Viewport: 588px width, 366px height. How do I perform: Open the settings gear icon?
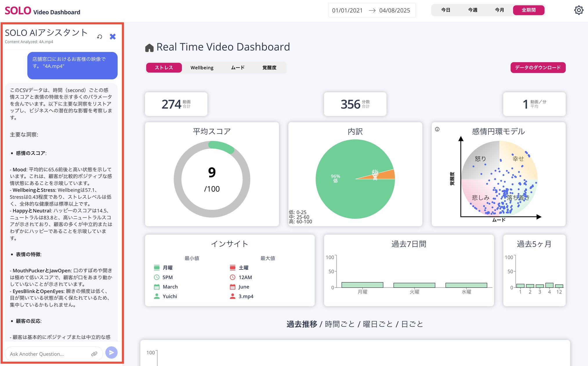click(x=578, y=10)
